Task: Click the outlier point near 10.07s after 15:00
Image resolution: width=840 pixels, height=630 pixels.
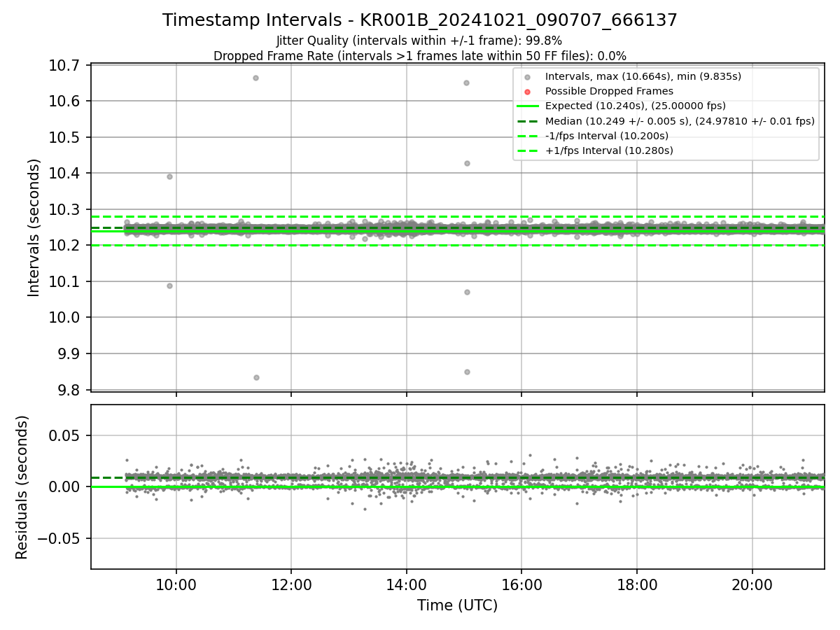Action: pyautogui.click(x=467, y=292)
